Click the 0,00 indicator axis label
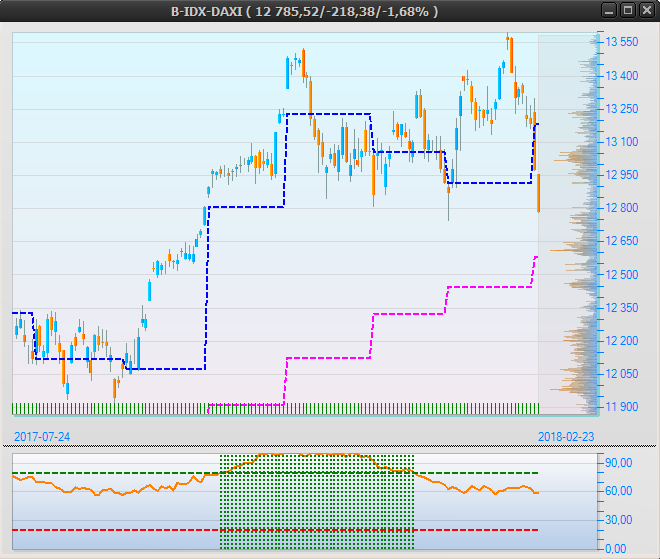This screenshot has height=559, width=660. pos(615,548)
